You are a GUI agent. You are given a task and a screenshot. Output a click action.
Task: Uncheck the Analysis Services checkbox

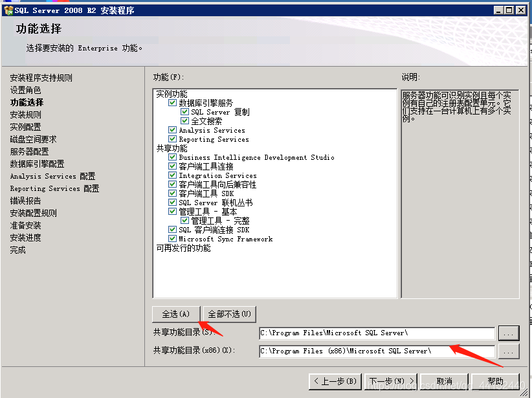tap(172, 129)
